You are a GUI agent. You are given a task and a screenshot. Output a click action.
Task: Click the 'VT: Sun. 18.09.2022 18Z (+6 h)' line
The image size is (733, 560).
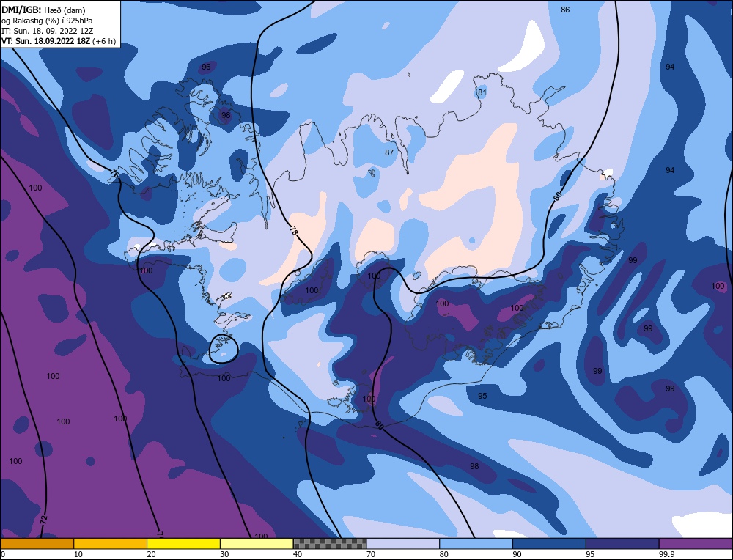click(x=59, y=41)
